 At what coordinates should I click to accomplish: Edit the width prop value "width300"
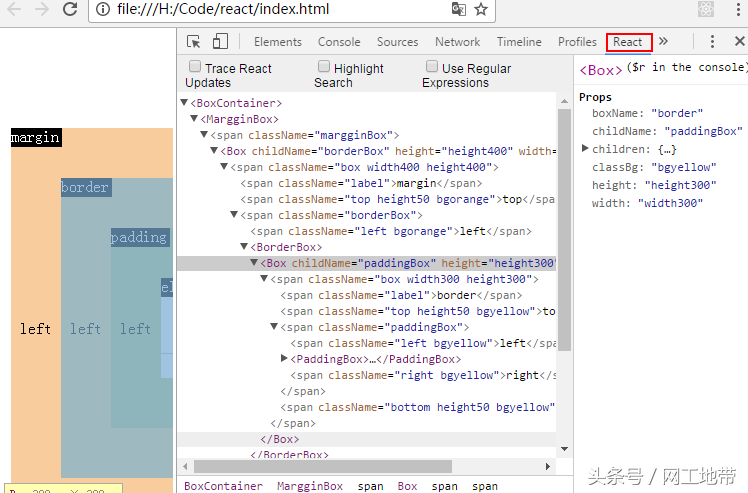670,203
